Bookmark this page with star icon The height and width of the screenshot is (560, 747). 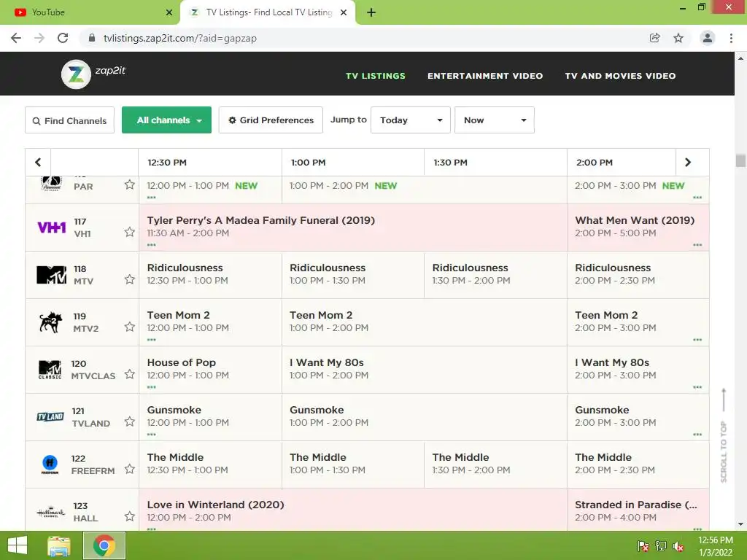coord(678,38)
